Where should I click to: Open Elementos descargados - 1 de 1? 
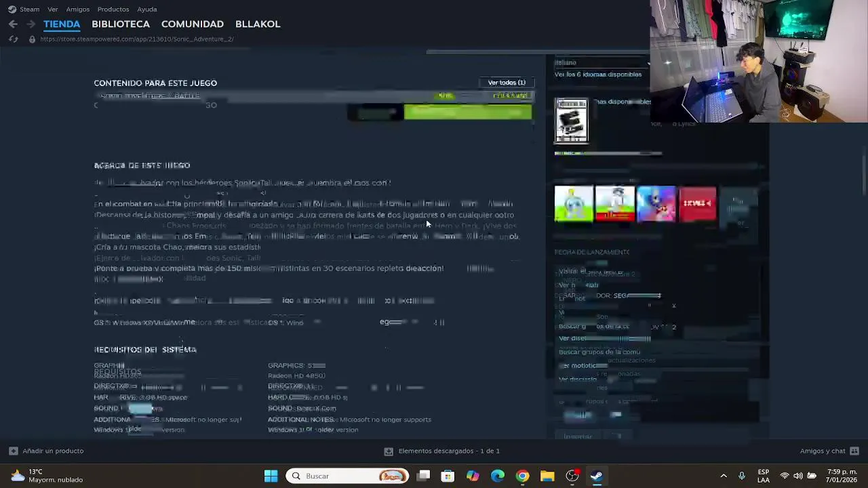(x=449, y=451)
